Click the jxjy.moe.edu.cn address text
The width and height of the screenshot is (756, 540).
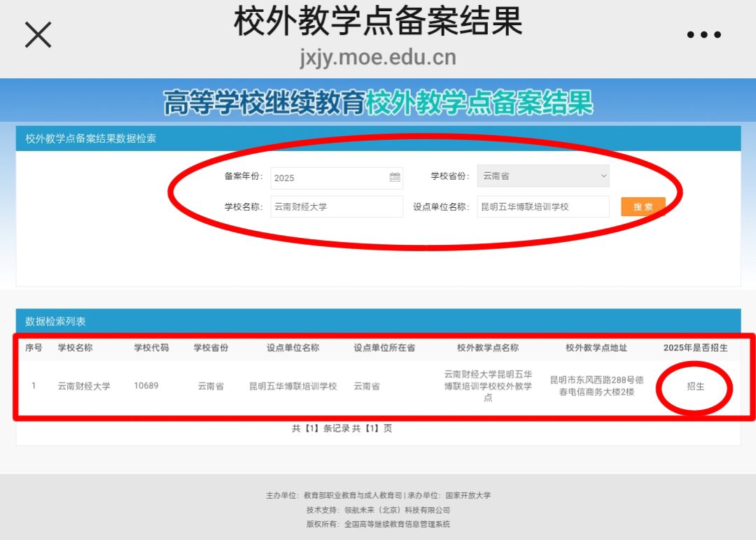tap(378, 57)
